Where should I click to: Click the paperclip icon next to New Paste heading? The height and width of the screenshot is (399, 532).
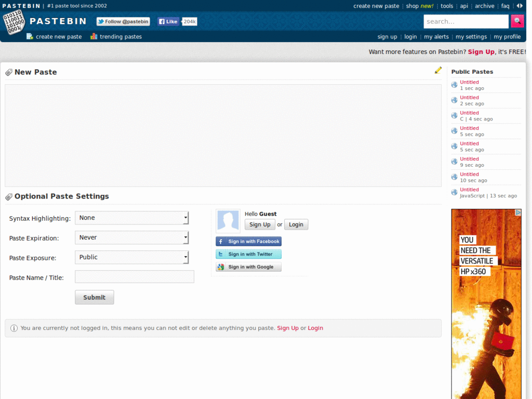point(8,72)
